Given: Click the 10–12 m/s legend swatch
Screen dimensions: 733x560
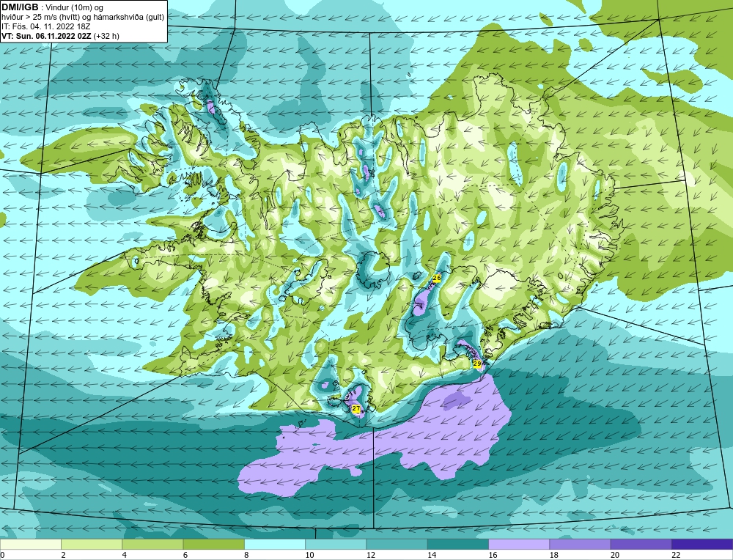Looking at the screenshot, I should (x=336, y=544).
